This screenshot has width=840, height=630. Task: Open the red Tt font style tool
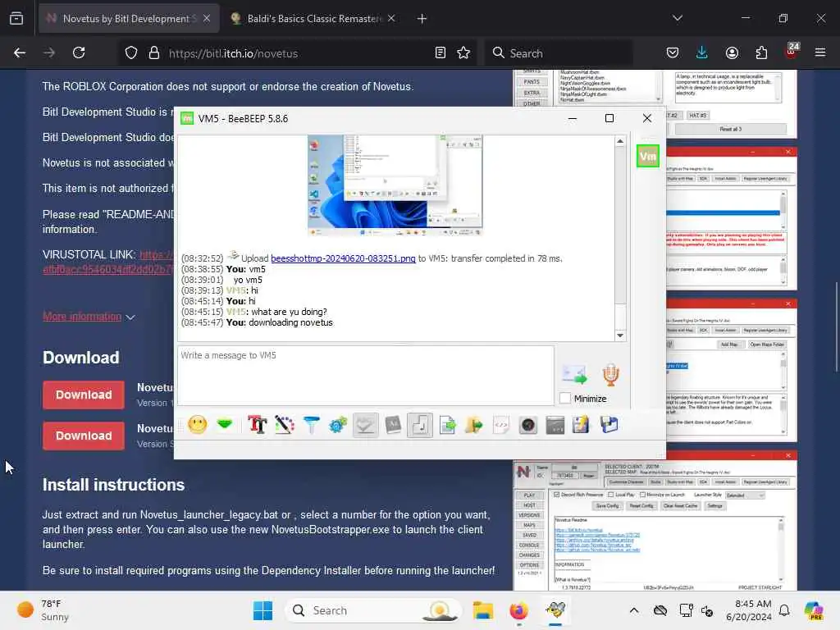point(257,426)
